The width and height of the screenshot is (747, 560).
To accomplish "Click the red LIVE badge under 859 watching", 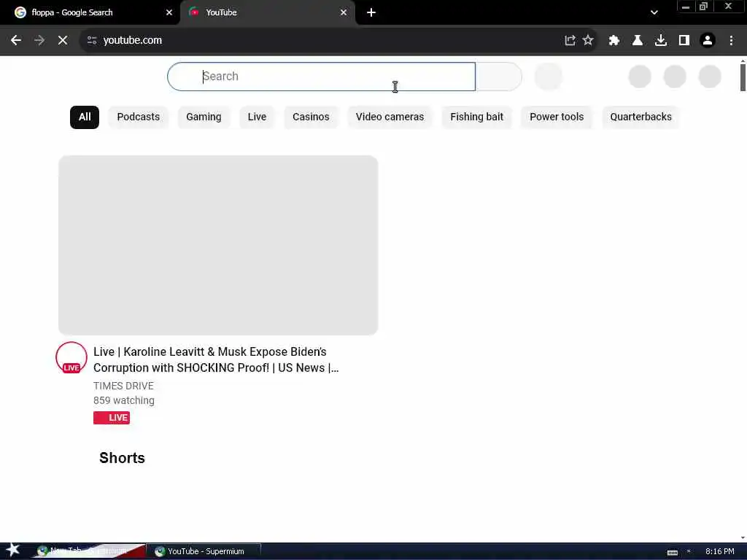I will tap(112, 418).
